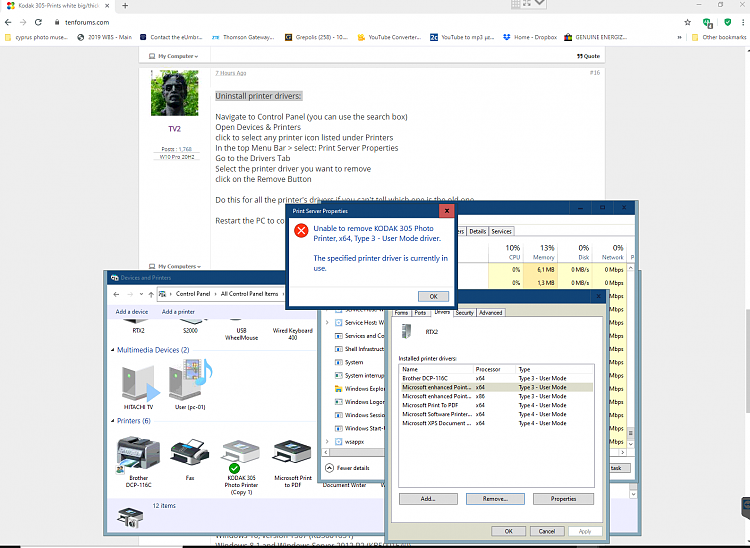Select the Fax printer icon
This screenshot has width=750, height=548.
(x=190, y=459)
